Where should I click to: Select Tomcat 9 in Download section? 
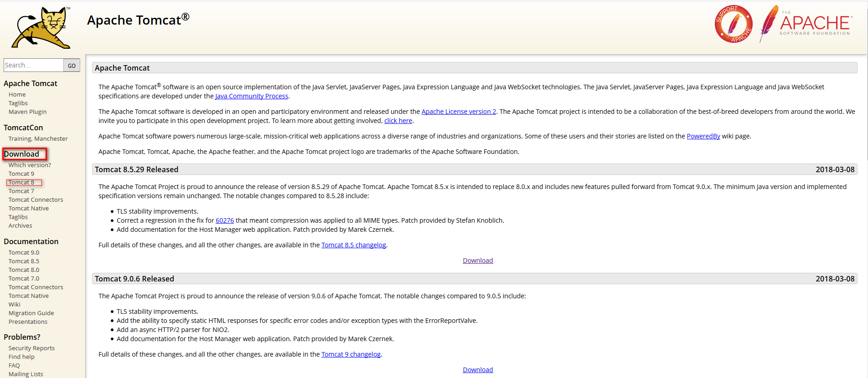click(21, 174)
